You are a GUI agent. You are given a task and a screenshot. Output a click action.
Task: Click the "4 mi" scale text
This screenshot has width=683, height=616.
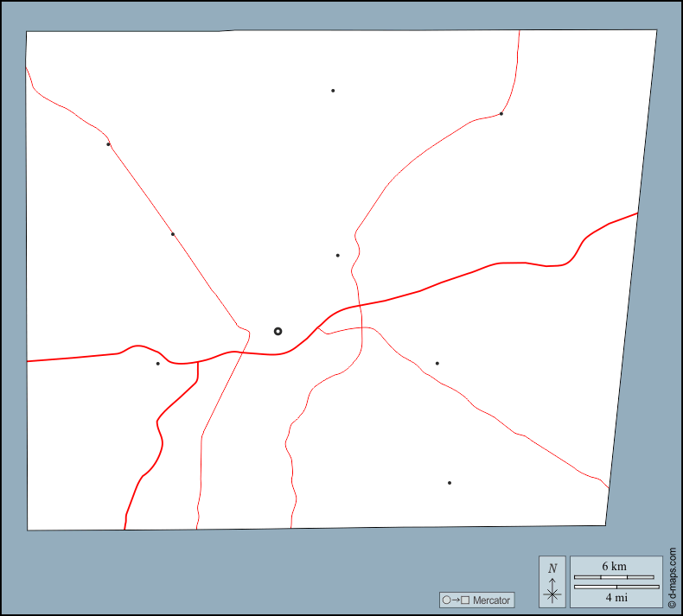[x=616, y=597]
